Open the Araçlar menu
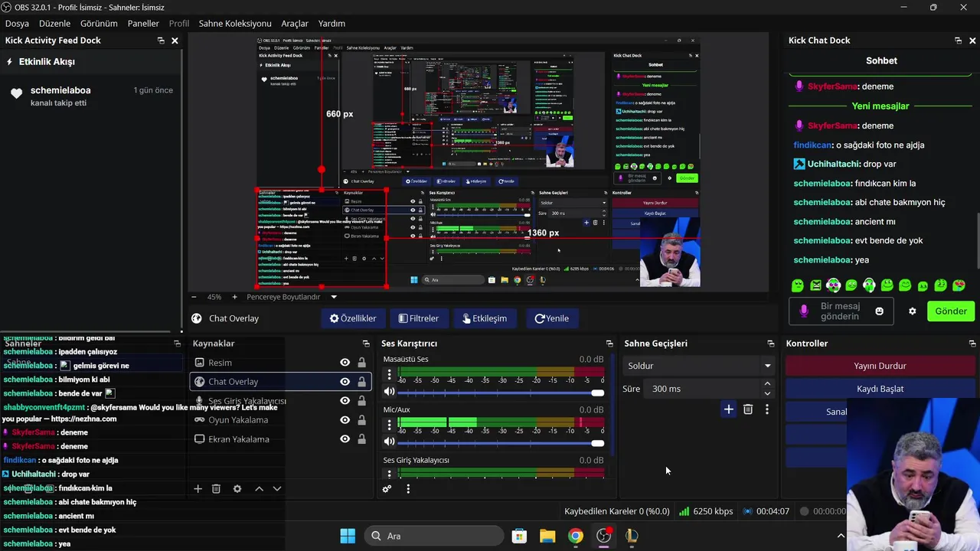The image size is (980, 551). click(295, 24)
